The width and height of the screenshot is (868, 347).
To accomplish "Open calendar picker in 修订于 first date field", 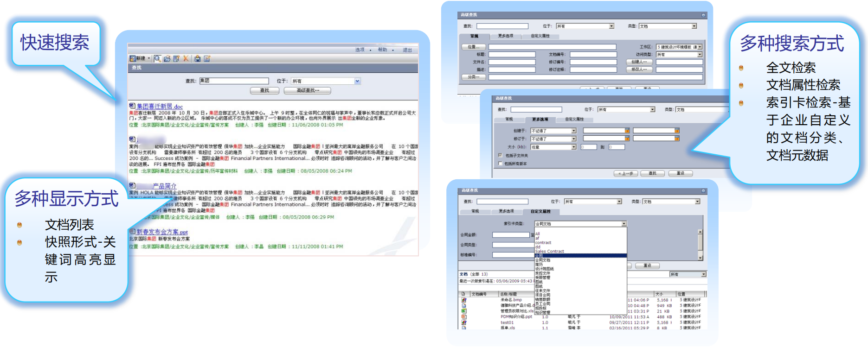I will [627, 139].
